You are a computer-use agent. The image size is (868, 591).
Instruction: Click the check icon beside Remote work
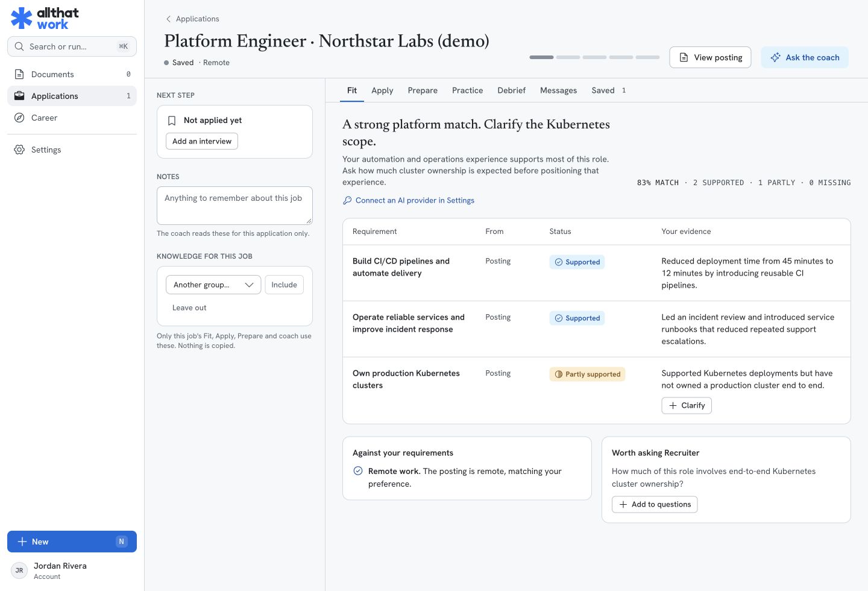point(358,471)
